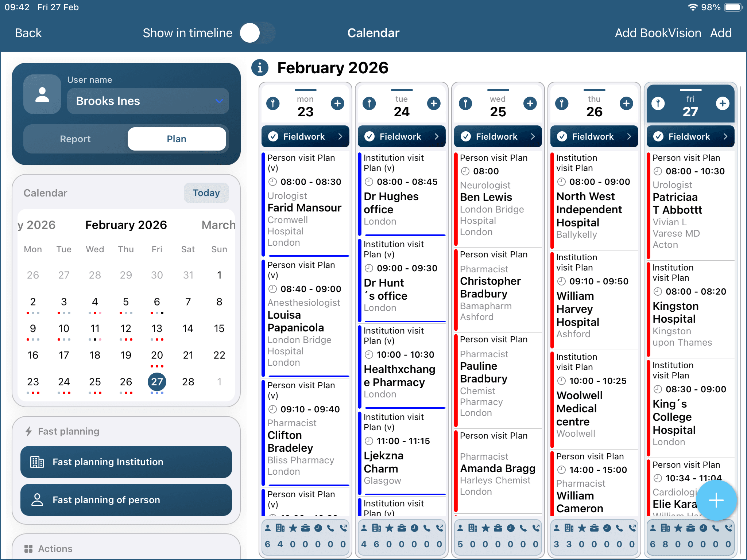Screen dimensions: 747x560
Task: Switch to the Report tab
Action: pyautogui.click(x=76, y=139)
